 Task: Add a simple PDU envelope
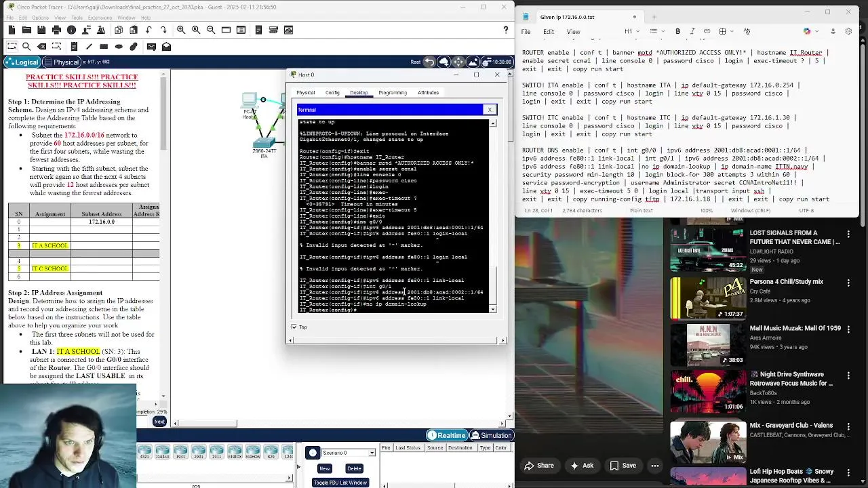point(151,46)
